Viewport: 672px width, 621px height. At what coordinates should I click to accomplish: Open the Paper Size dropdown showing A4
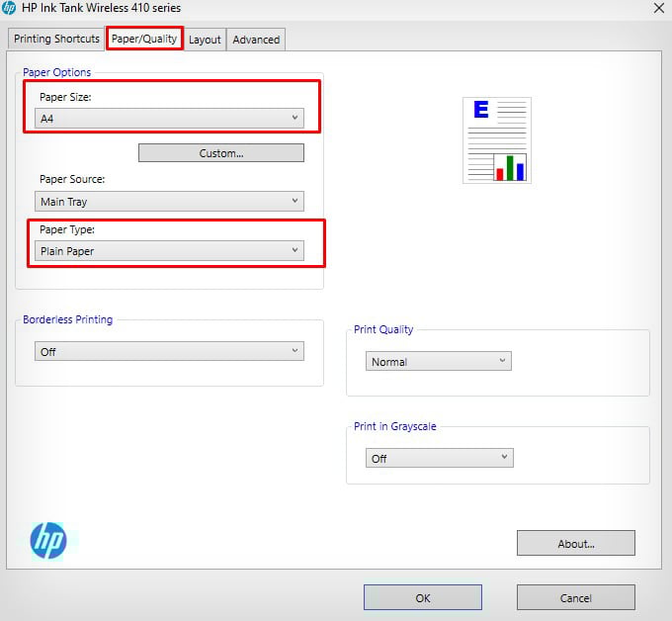(169, 119)
